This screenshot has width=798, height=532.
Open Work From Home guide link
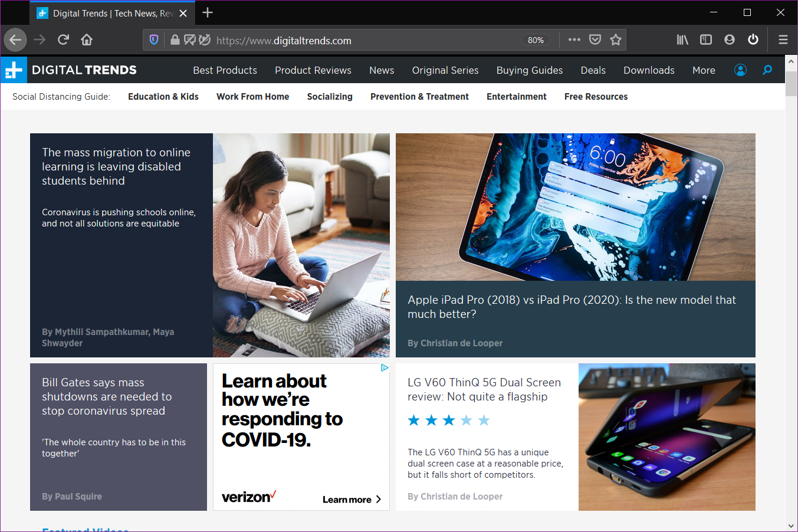coord(252,97)
